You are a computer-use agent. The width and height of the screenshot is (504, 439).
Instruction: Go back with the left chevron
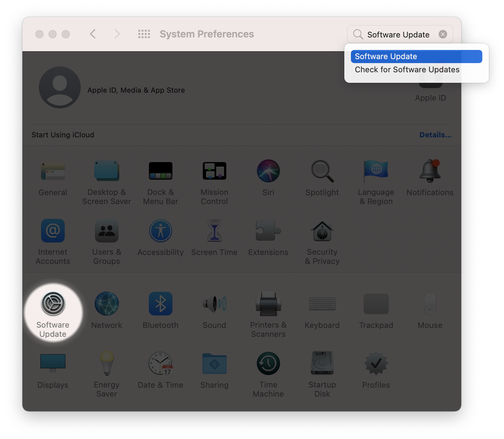click(93, 34)
